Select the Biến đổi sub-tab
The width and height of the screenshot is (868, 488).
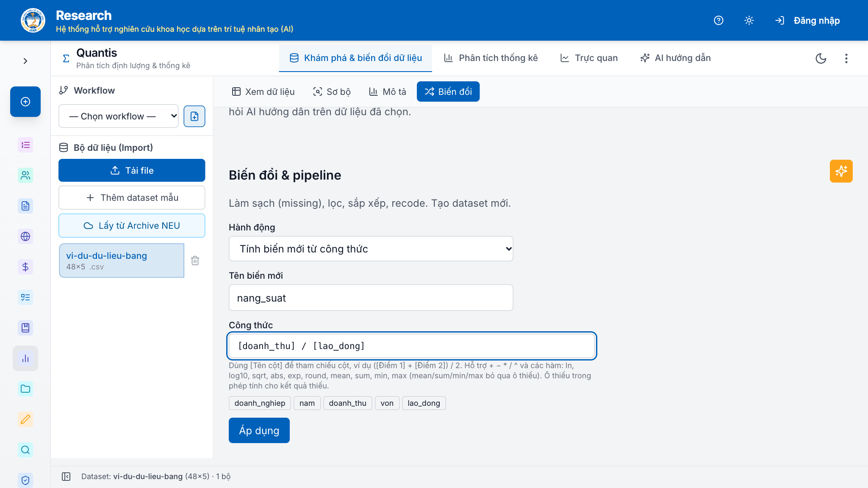pyautogui.click(x=448, y=91)
